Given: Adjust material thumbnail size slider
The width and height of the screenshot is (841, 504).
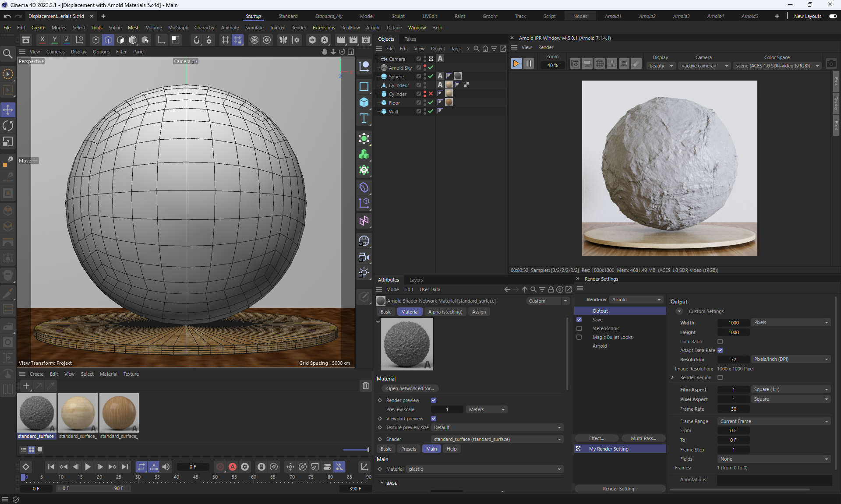Looking at the screenshot, I should pyautogui.click(x=367, y=450).
